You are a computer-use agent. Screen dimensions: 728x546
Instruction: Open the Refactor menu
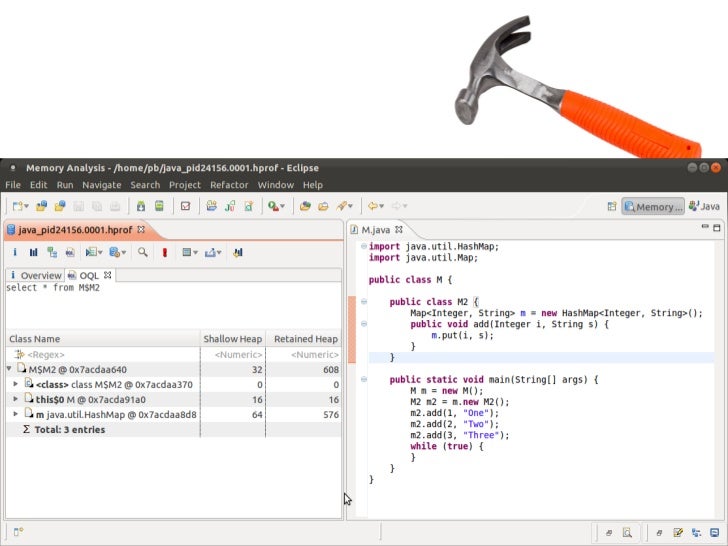pyautogui.click(x=229, y=185)
